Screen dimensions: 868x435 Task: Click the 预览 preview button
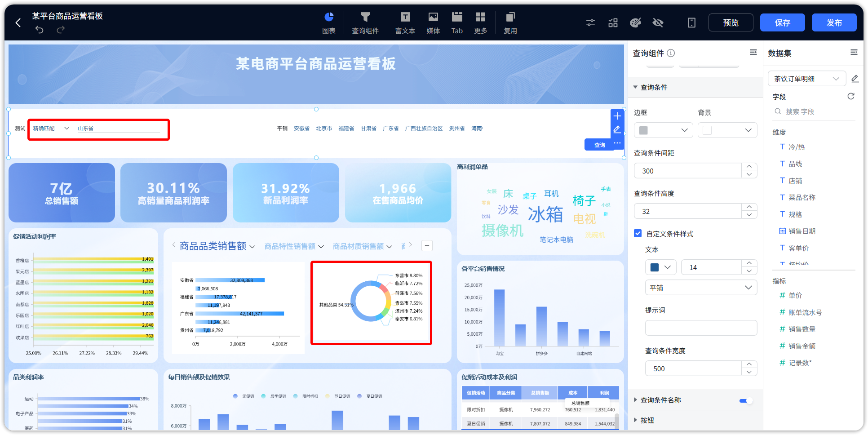[731, 22]
